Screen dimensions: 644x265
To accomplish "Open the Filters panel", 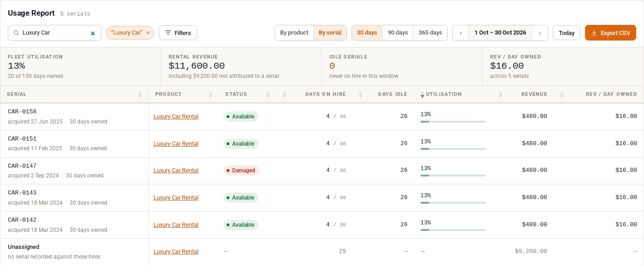I will point(178,33).
